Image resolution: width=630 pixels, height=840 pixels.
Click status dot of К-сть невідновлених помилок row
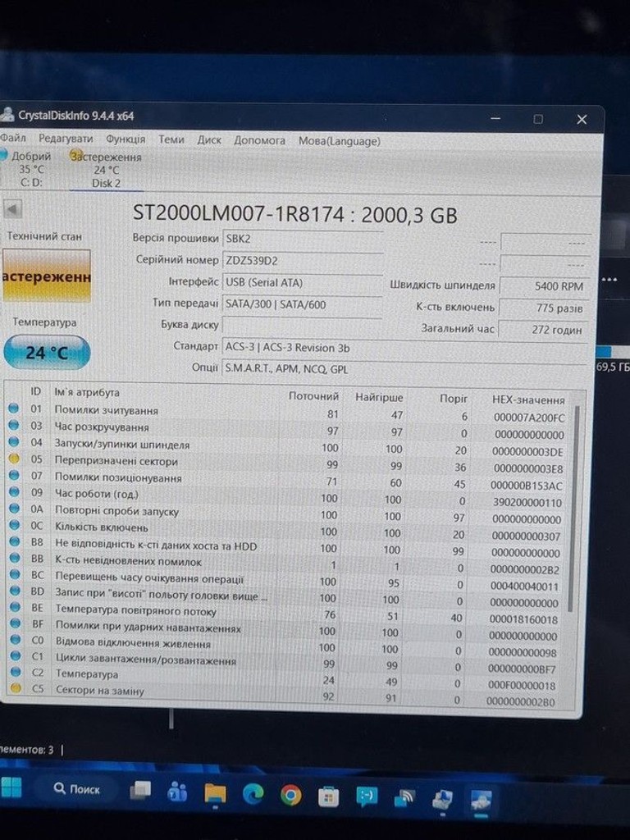pos(15,558)
